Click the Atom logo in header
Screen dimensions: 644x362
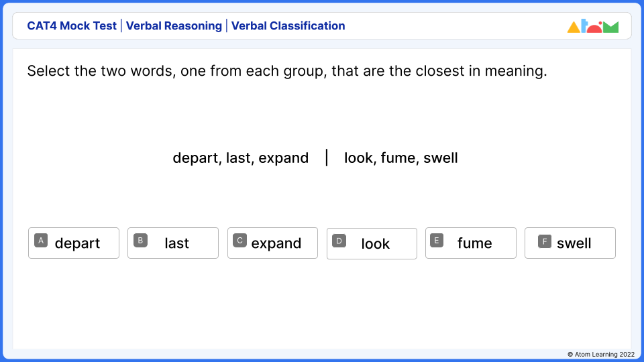[x=593, y=27]
